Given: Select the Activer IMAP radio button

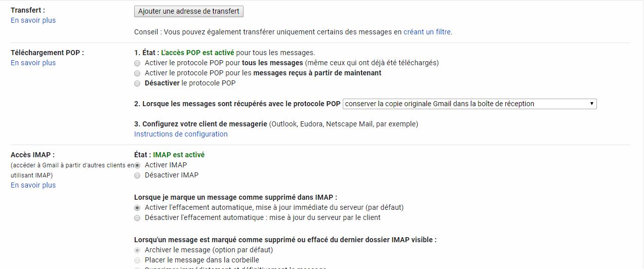Looking at the screenshot, I should [x=137, y=165].
